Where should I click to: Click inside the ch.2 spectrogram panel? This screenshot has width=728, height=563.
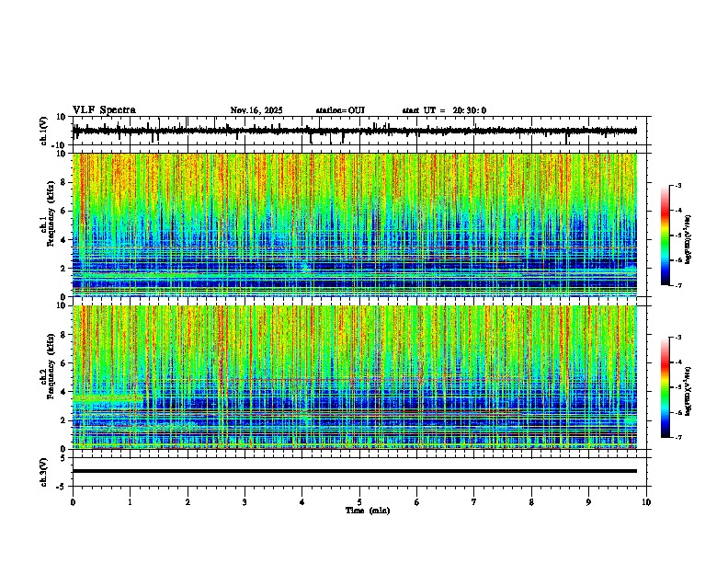click(x=355, y=377)
